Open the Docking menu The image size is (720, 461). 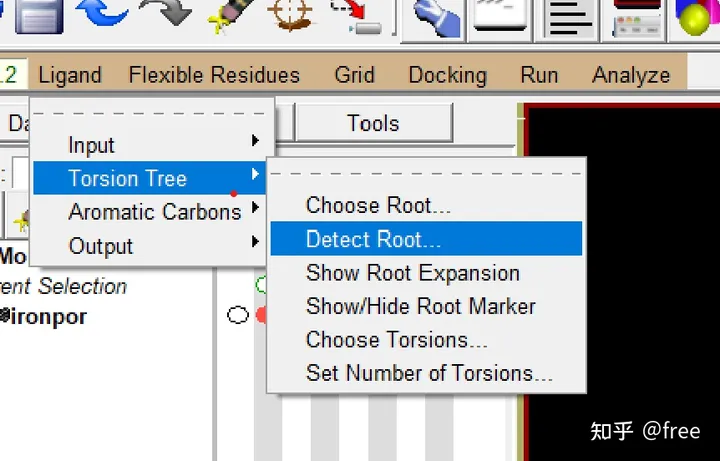pos(447,75)
